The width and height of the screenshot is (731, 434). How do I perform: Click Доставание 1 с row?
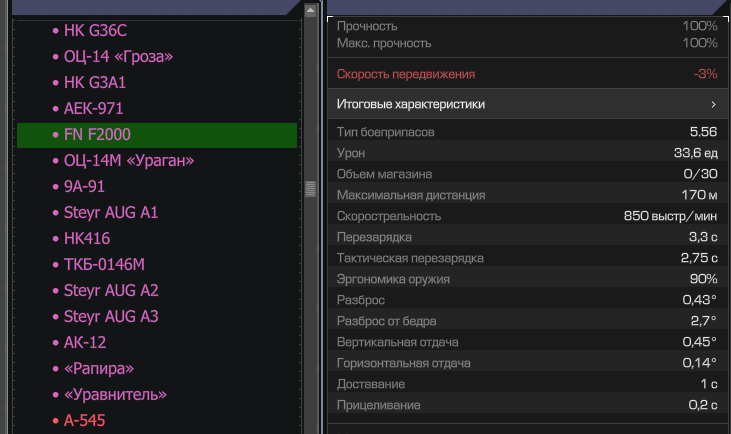coord(528,384)
